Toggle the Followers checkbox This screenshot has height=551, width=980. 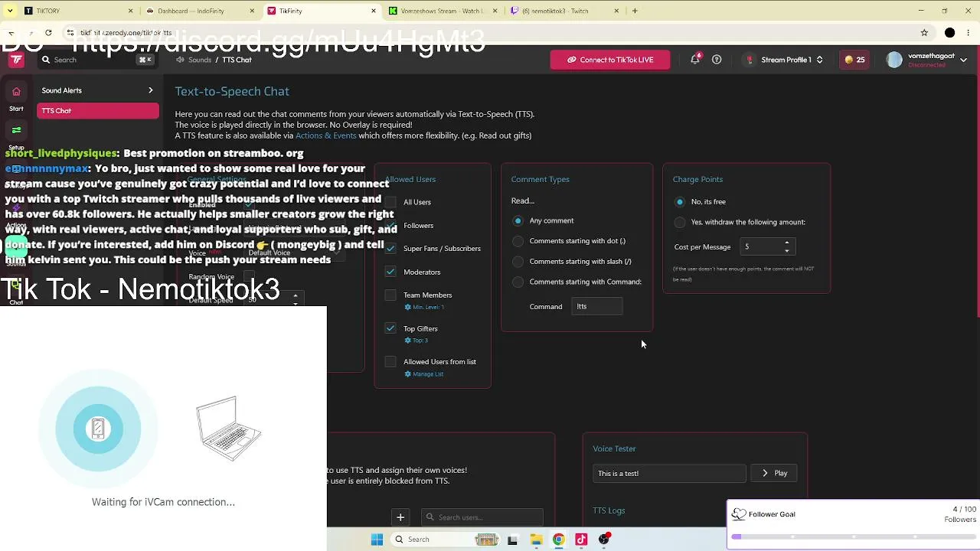point(390,226)
